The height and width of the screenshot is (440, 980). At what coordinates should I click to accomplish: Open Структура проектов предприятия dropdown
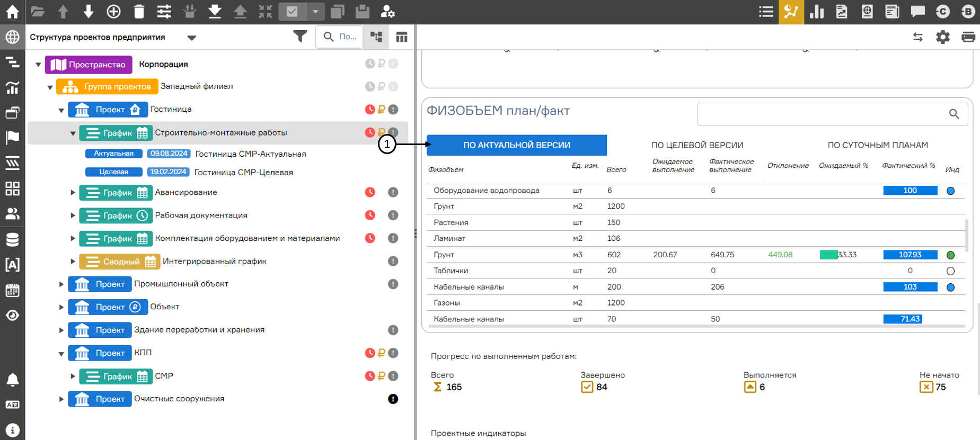point(191,38)
